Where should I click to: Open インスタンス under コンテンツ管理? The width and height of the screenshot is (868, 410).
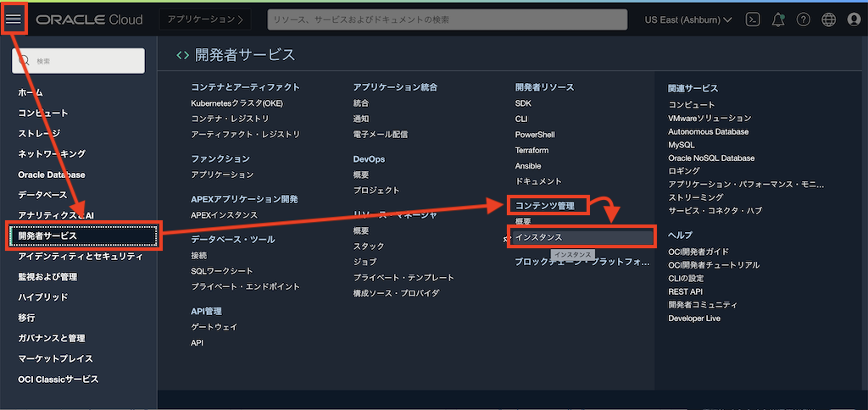click(539, 237)
